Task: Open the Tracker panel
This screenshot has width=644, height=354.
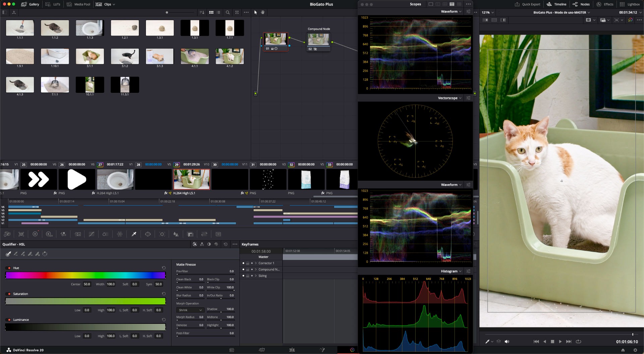Action: click(x=162, y=234)
